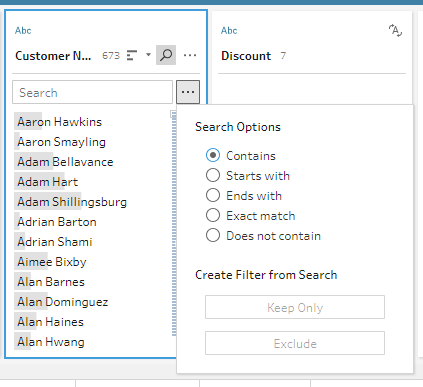The height and width of the screenshot is (387, 423).
Task: Click the Abc data type icon for Discount
Action: (x=229, y=31)
